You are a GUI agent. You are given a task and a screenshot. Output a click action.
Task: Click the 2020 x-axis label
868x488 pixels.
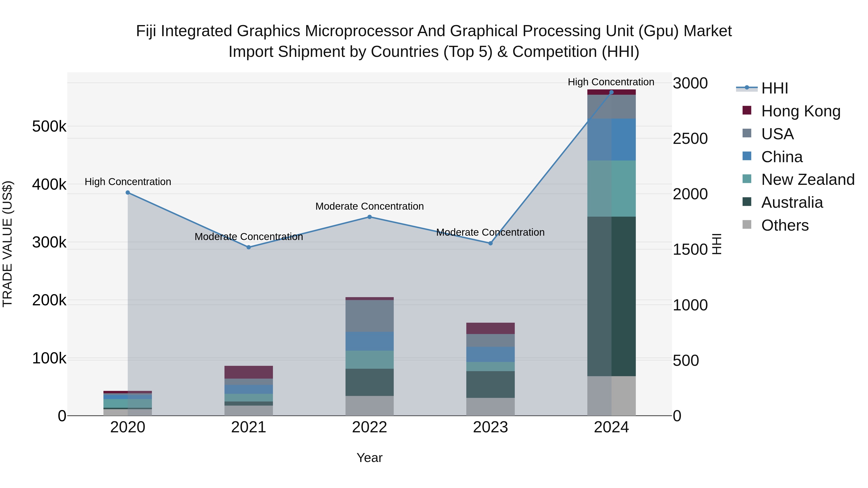[x=128, y=427]
